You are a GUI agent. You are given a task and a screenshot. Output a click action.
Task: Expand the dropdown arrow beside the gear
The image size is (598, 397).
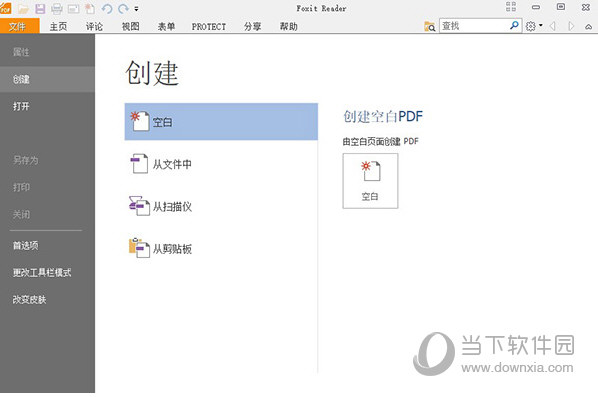[540, 26]
